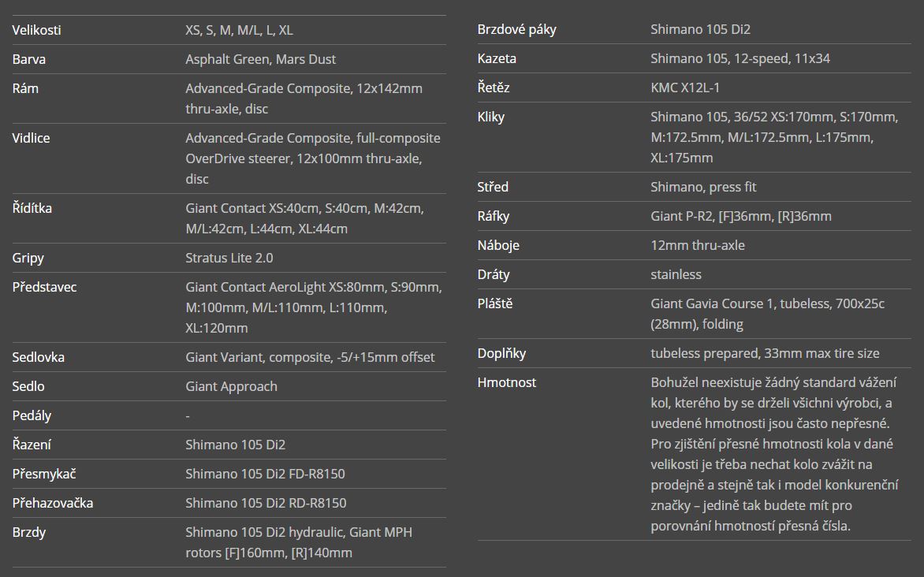Click the KMC X12L-1 chain value
The image size is (924, 577).
(x=684, y=88)
